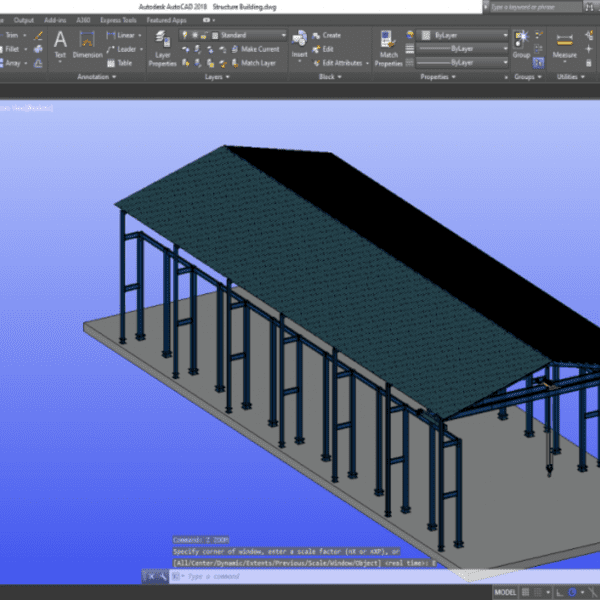Toggle the MODEL space button
Screen dimensions: 600x600
[506, 592]
